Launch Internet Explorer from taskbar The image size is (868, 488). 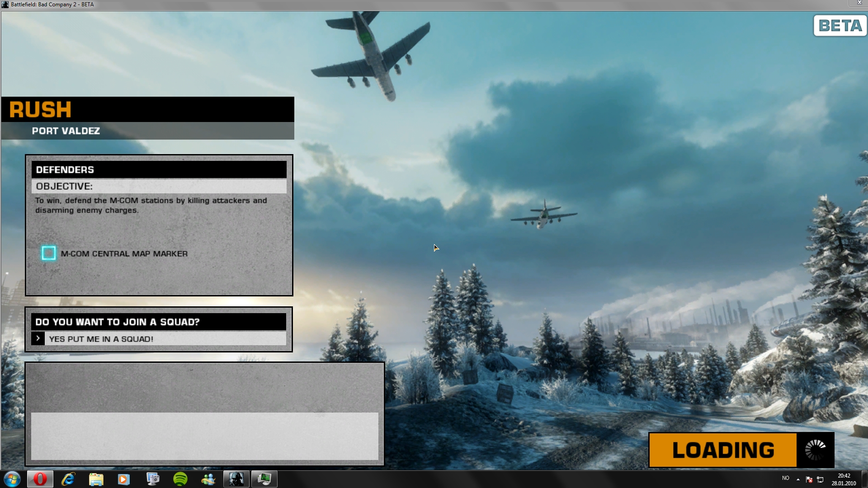point(68,479)
